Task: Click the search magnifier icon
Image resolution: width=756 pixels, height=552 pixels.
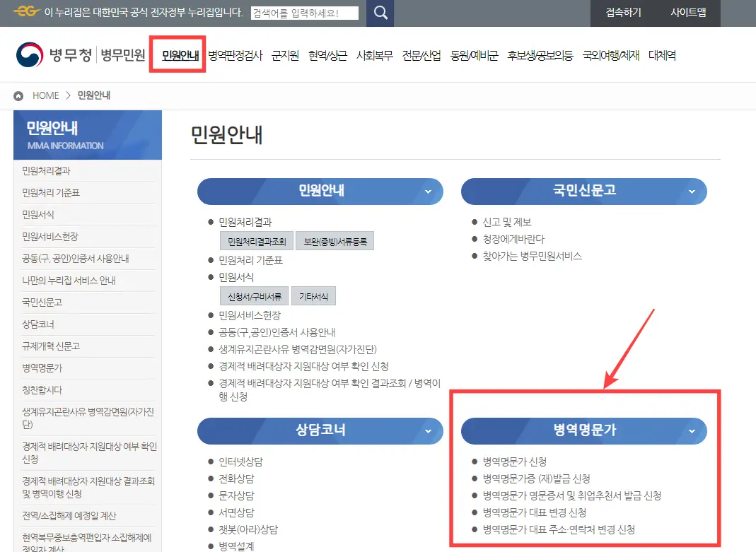Action: coord(380,13)
